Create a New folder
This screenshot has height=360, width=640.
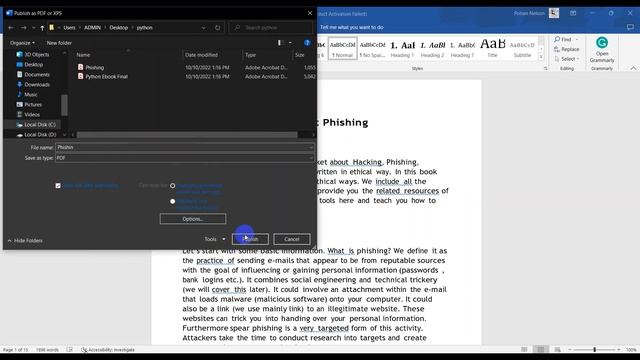(x=59, y=43)
